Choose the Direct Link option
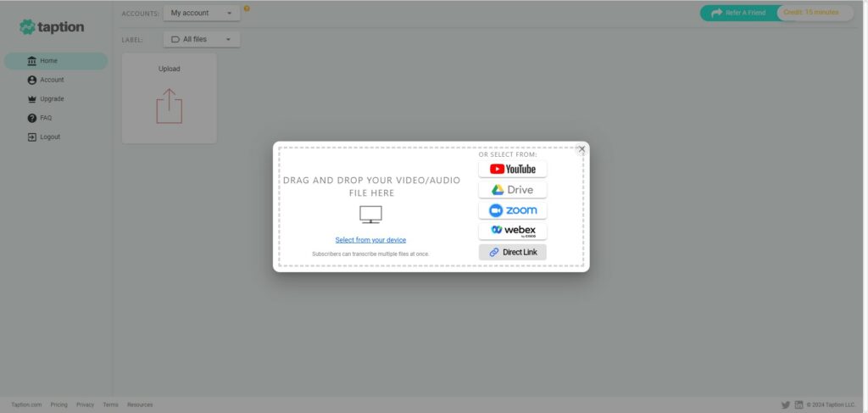 [513, 253]
